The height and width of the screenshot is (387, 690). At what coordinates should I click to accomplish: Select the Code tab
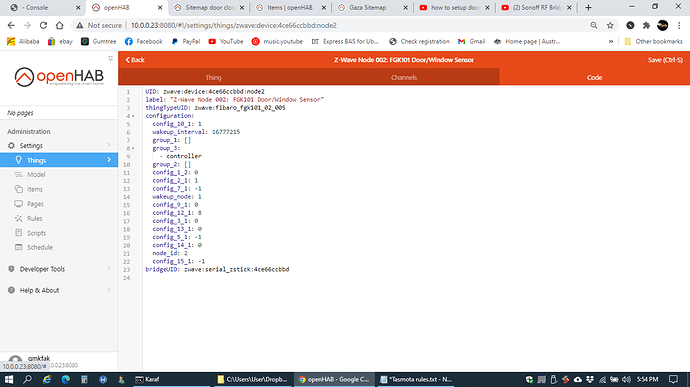[595, 77]
